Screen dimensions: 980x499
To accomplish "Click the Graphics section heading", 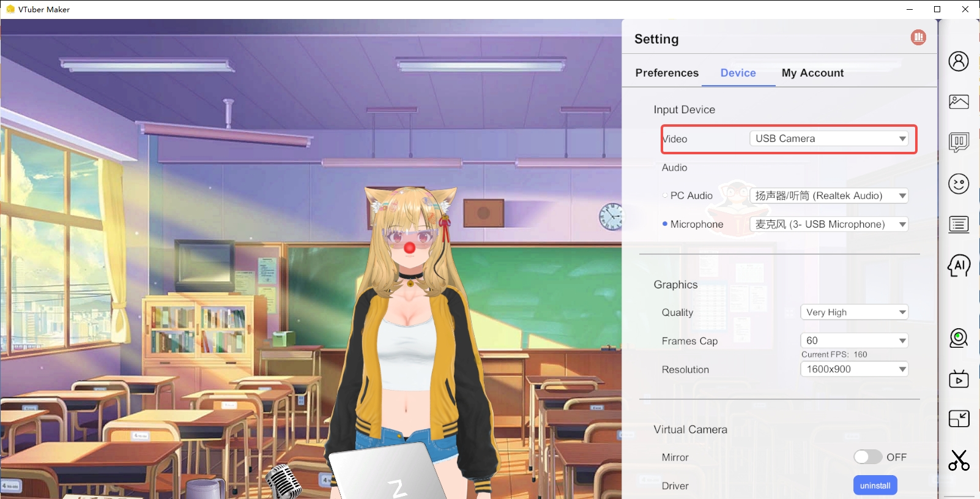I will coord(675,285).
